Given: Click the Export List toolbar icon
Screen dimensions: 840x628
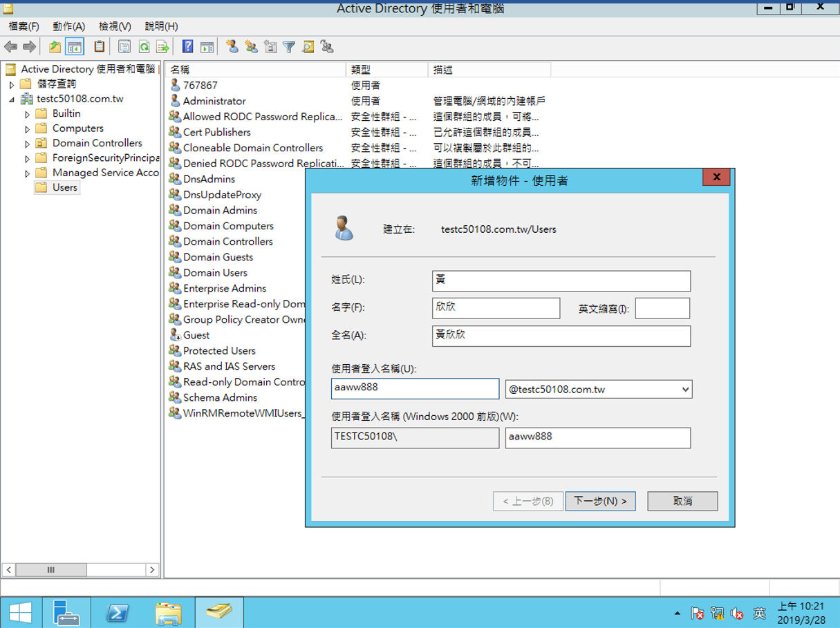Looking at the screenshot, I should pyautogui.click(x=163, y=47).
